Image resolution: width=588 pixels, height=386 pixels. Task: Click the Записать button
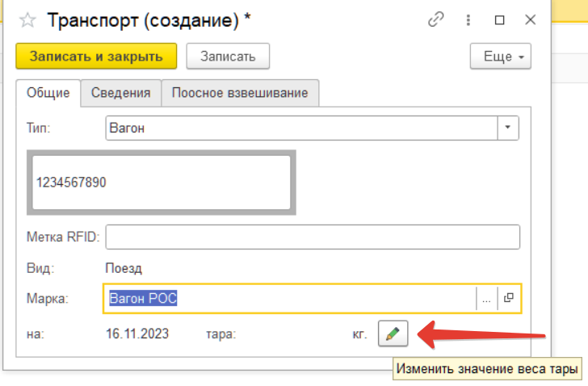[x=227, y=57]
